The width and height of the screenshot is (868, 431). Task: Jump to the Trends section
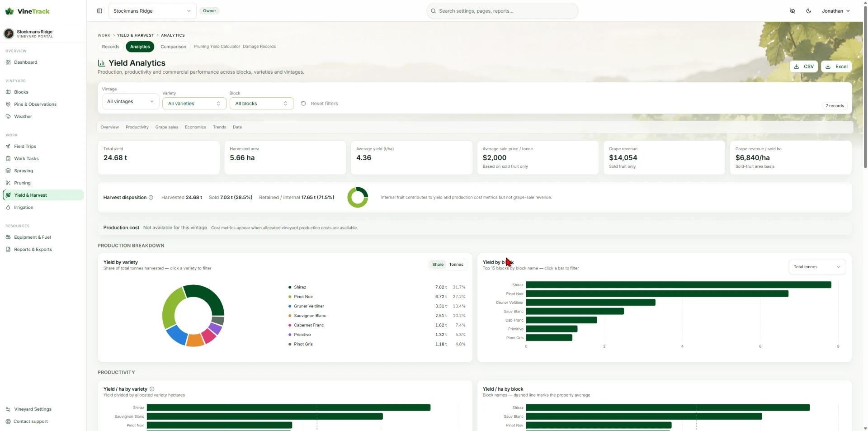coord(219,127)
